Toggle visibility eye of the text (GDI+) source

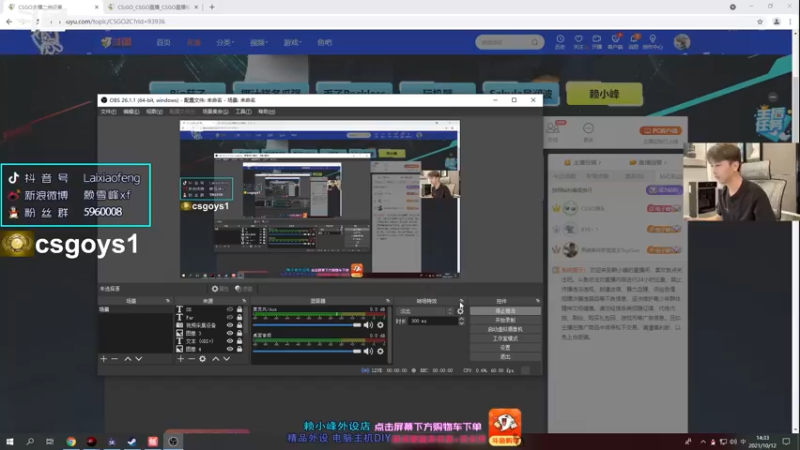pyautogui.click(x=230, y=341)
